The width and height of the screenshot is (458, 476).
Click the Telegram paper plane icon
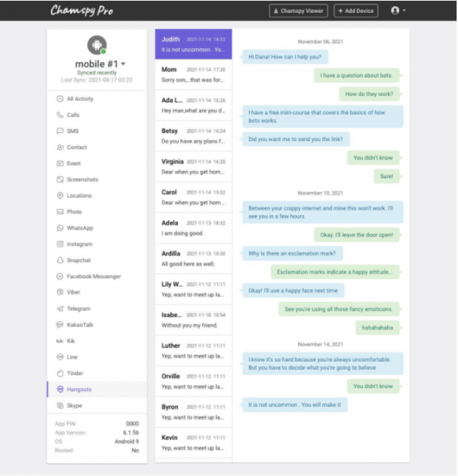(x=60, y=308)
